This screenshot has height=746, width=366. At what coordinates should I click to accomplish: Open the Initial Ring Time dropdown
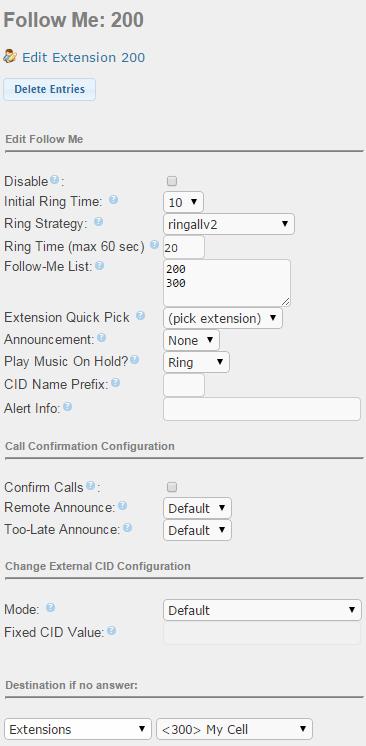pyautogui.click(x=183, y=202)
